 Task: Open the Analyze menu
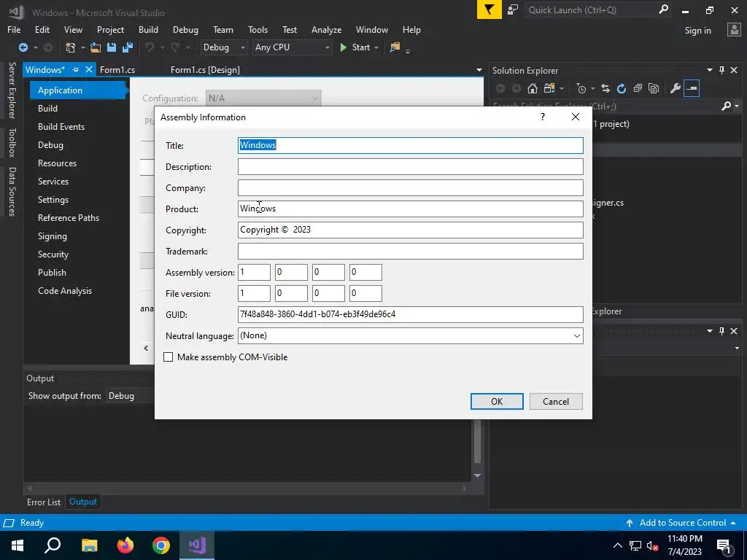(x=326, y=29)
